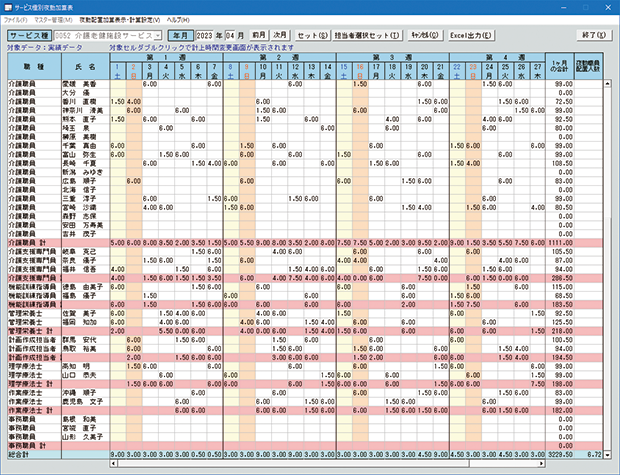Select the 職種 column header
Screen dimensions: 620x476
[34, 67]
